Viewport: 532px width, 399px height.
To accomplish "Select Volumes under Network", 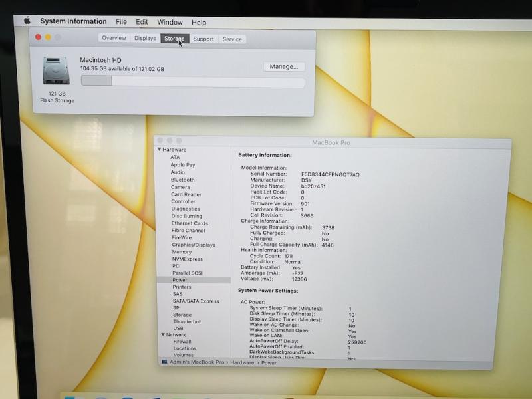I will pos(184,355).
